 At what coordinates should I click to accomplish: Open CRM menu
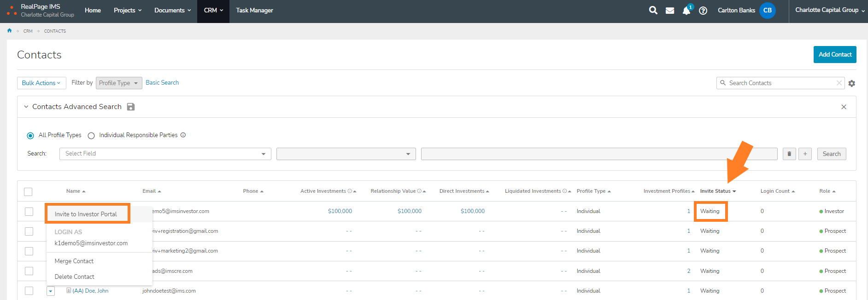pyautogui.click(x=213, y=10)
